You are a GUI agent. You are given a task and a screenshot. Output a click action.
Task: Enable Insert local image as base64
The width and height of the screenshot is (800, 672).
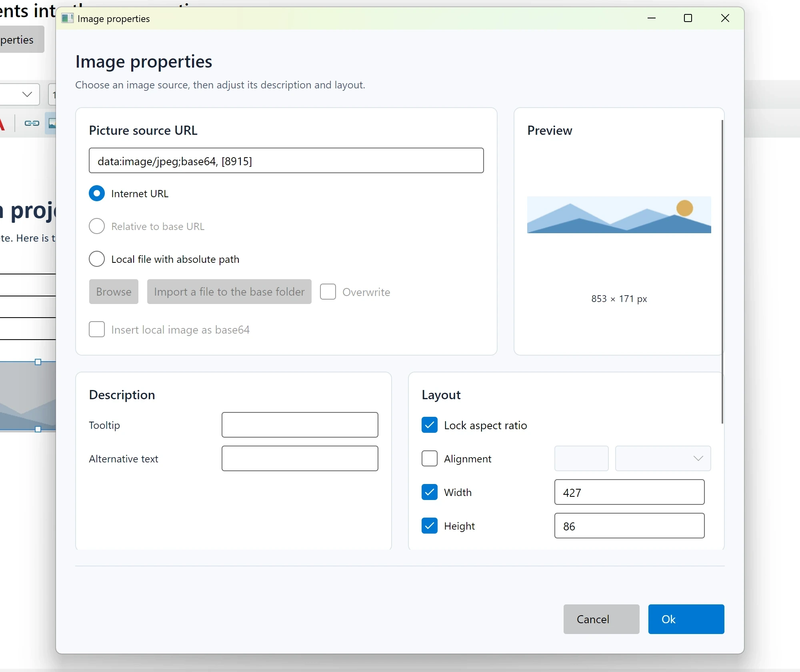pos(97,330)
